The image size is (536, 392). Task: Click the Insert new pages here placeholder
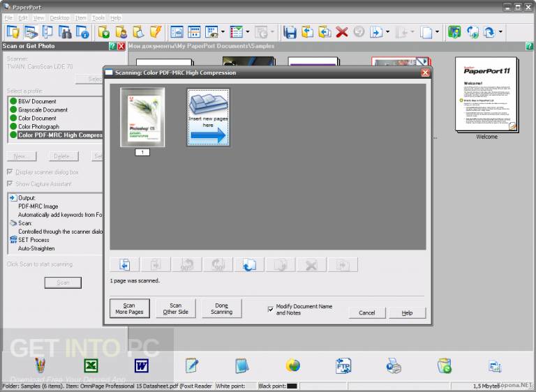[x=208, y=117]
